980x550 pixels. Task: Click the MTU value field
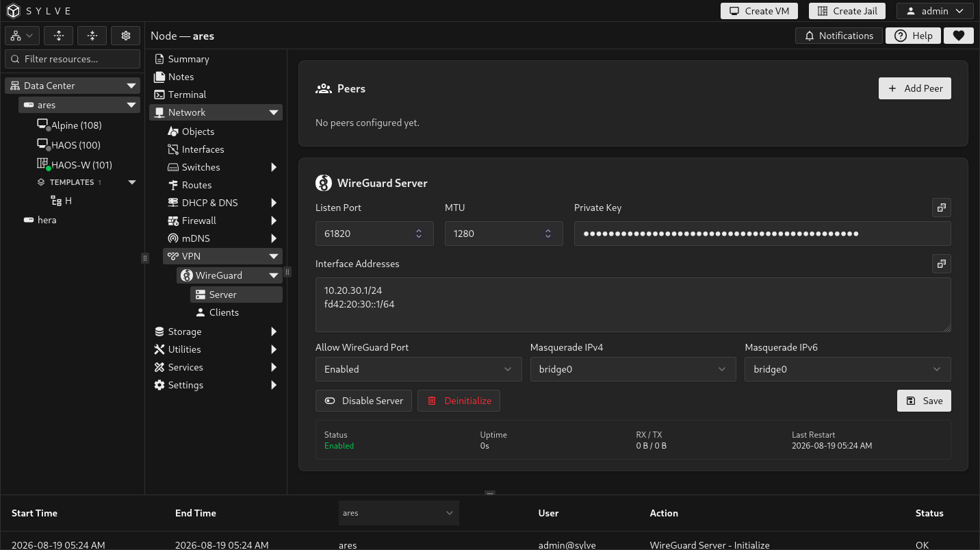[x=504, y=234]
